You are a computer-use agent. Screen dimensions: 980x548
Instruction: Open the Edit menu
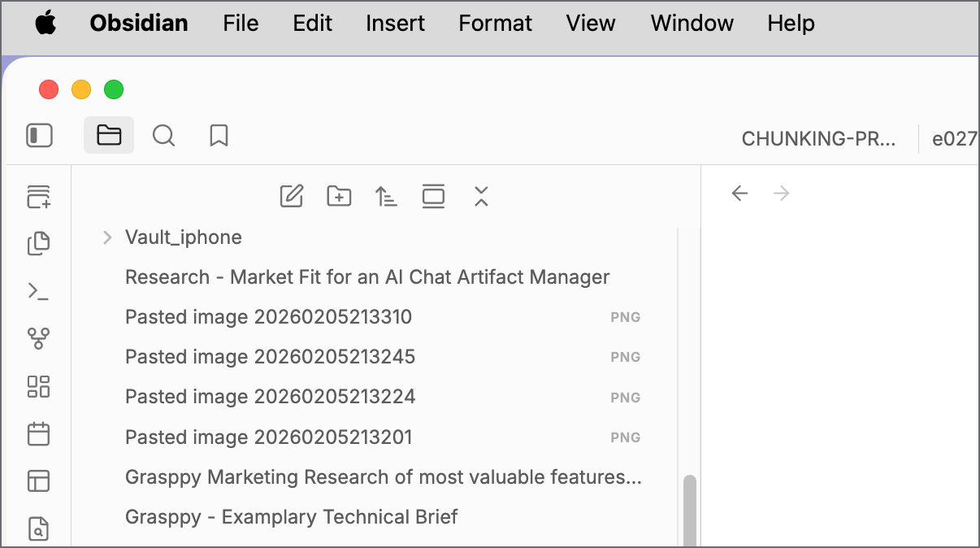pos(313,23)
